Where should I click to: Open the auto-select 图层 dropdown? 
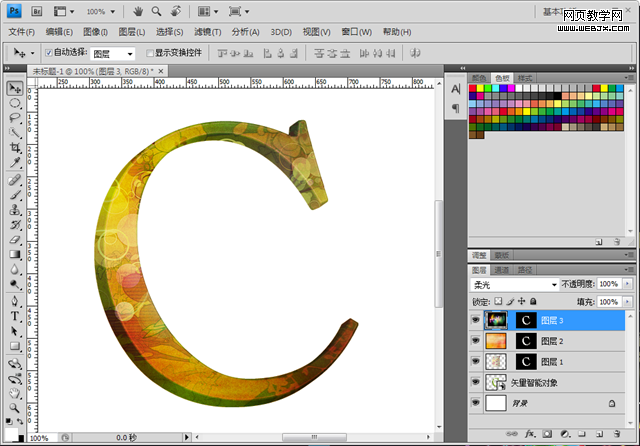[112, 53]
